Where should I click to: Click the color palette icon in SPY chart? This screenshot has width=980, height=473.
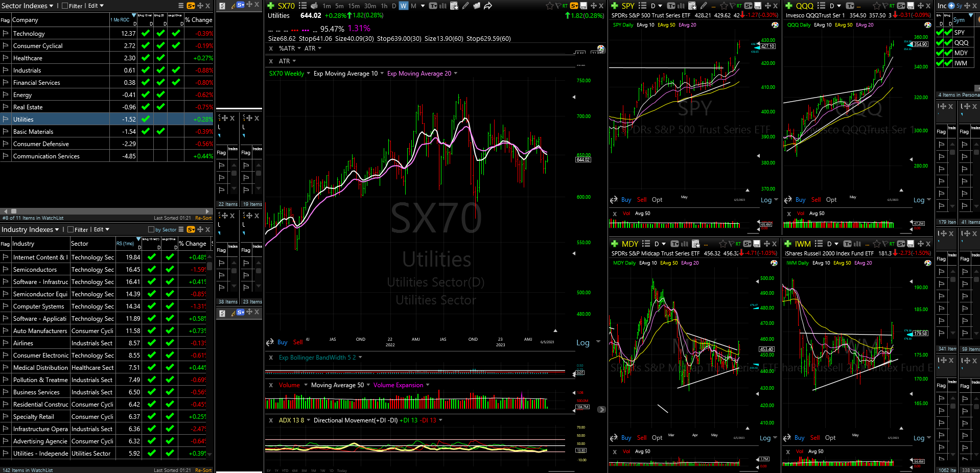[x=775, y=25]
